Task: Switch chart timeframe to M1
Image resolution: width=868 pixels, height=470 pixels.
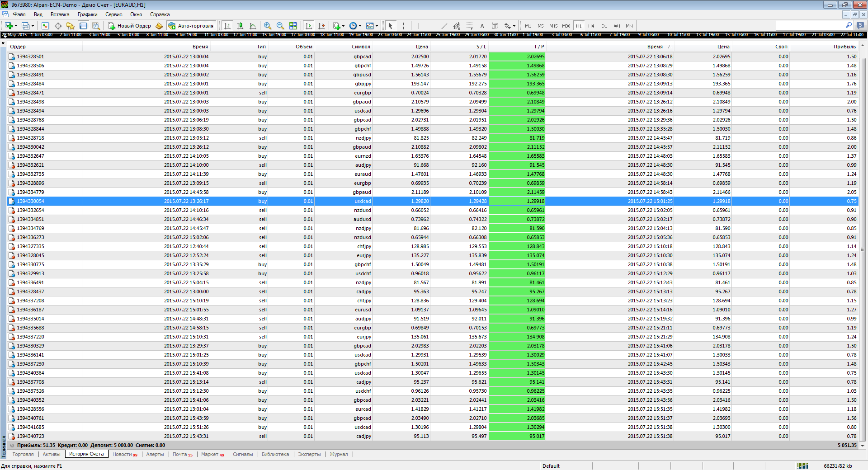Action: [x=528, y=26]
